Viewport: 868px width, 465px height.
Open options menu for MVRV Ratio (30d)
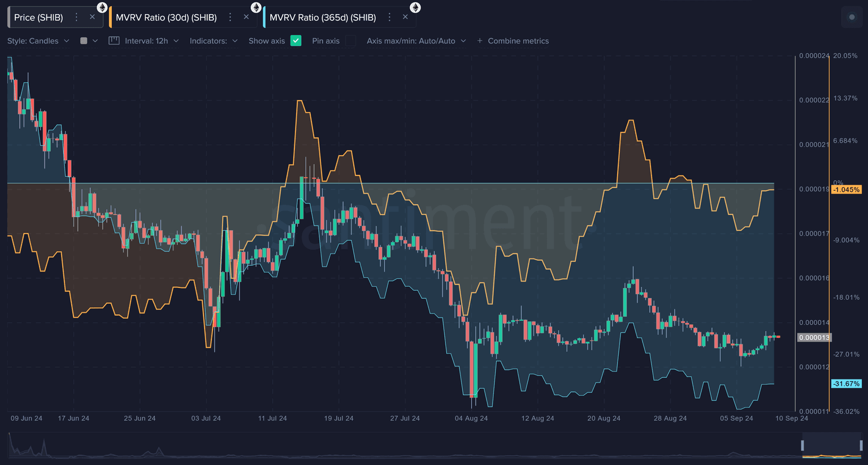[230, 18]
